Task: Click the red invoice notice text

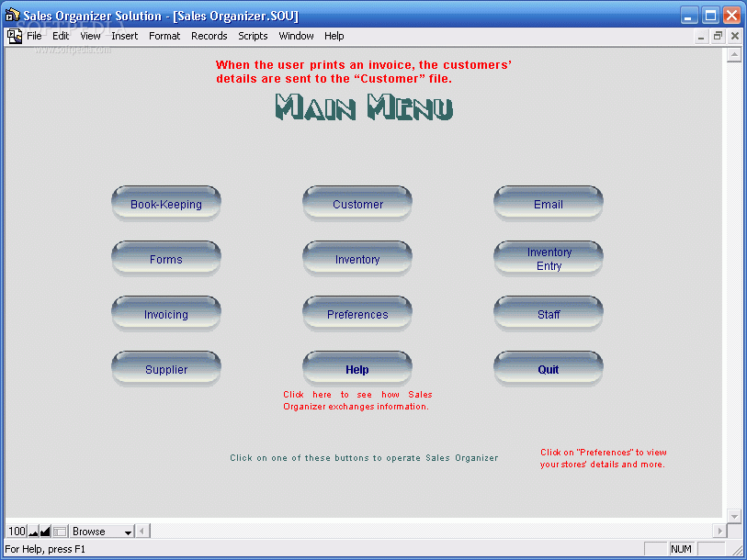Action: [364, 72]
